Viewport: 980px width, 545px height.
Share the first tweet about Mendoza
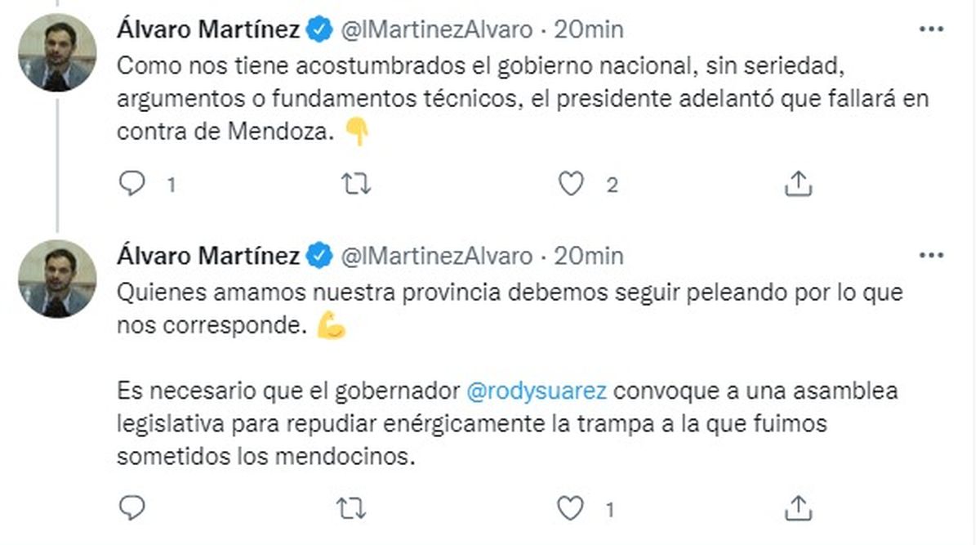point(797,185)
